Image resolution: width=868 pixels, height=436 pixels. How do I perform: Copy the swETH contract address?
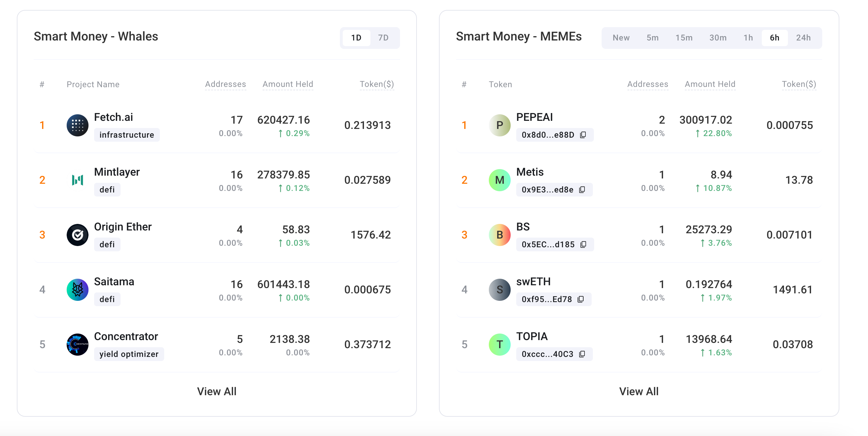click(x=580, y=299)
